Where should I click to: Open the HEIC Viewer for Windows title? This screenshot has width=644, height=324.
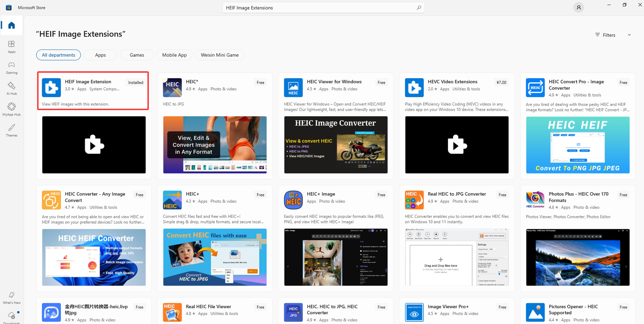[334, 82]
